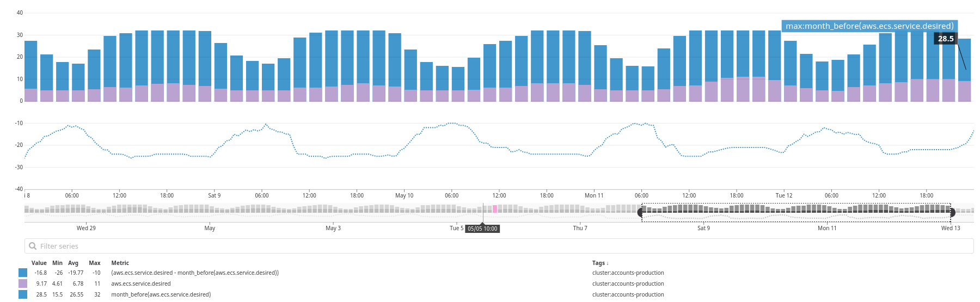
Task: Click the 28.5 value tooltip on chart
Action: click(x=945, y=39)
